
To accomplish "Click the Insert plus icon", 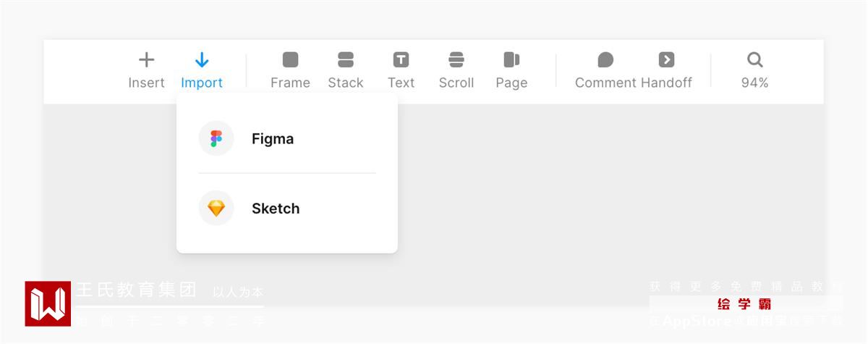I will tap(147, 59).
